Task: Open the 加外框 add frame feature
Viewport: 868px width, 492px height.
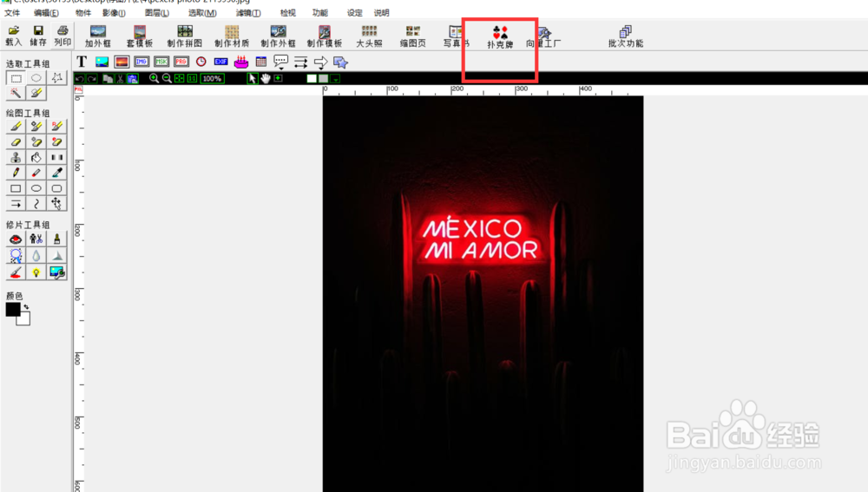Action: point(98,36)
